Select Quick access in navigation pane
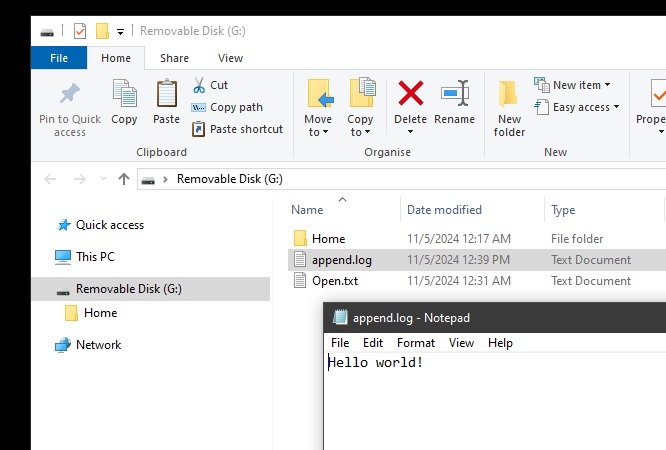Viewport: 666px width, 450px height. [x=110, y=225]
